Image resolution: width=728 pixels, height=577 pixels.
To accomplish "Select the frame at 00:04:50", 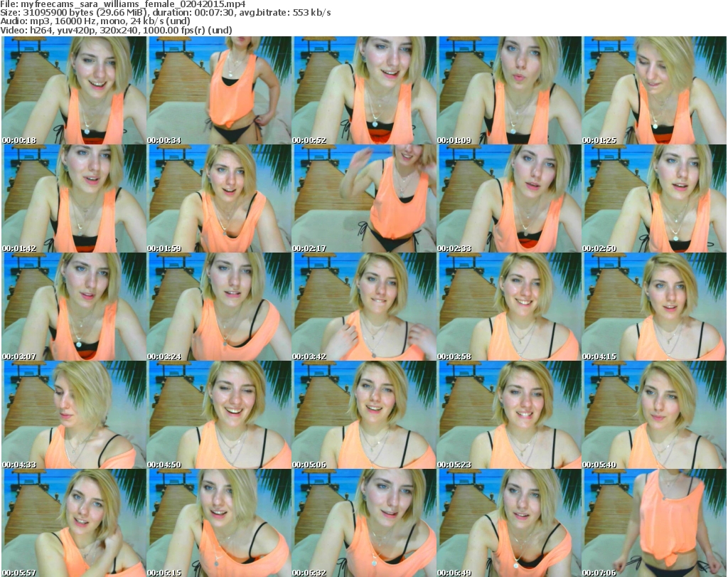I will 219,415.
